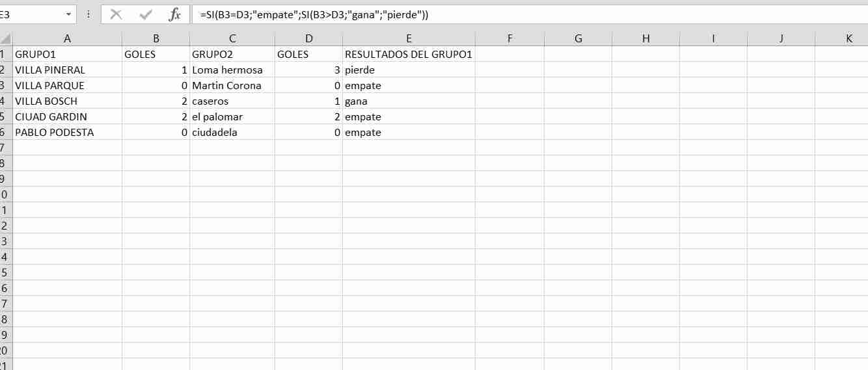Select all cells with the corner triangle
The image size is (868, 370).
6,38
